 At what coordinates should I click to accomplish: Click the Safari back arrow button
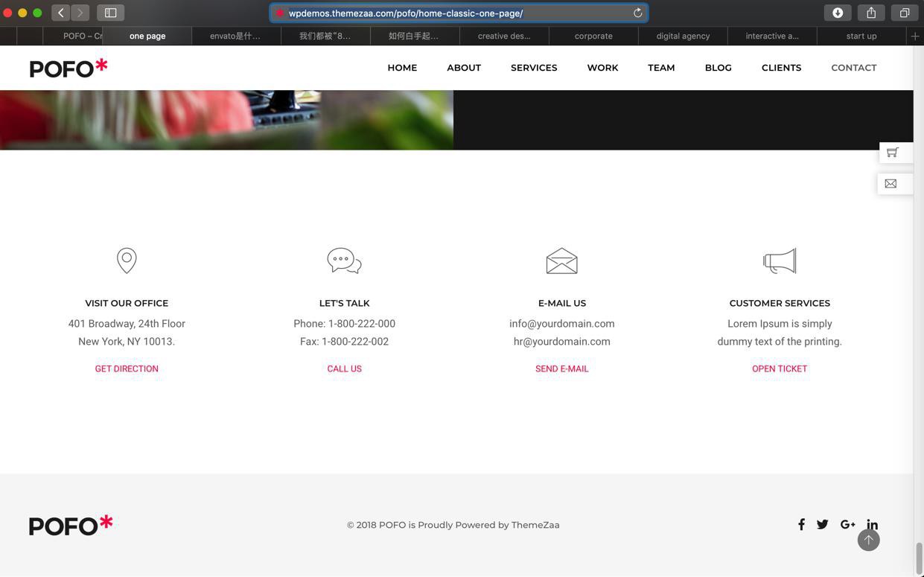tap(61, 13)
